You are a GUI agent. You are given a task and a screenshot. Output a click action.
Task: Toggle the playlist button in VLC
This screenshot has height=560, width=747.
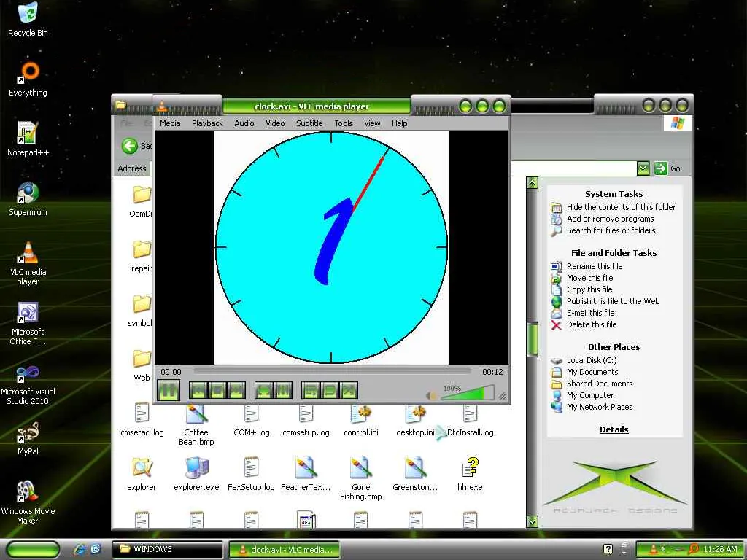[x=311, y=391]
